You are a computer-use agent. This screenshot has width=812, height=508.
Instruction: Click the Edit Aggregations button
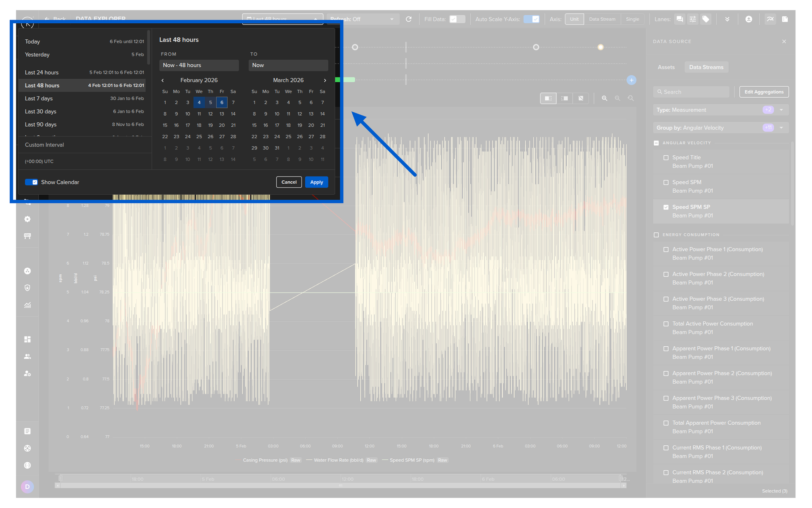(763, 92)
